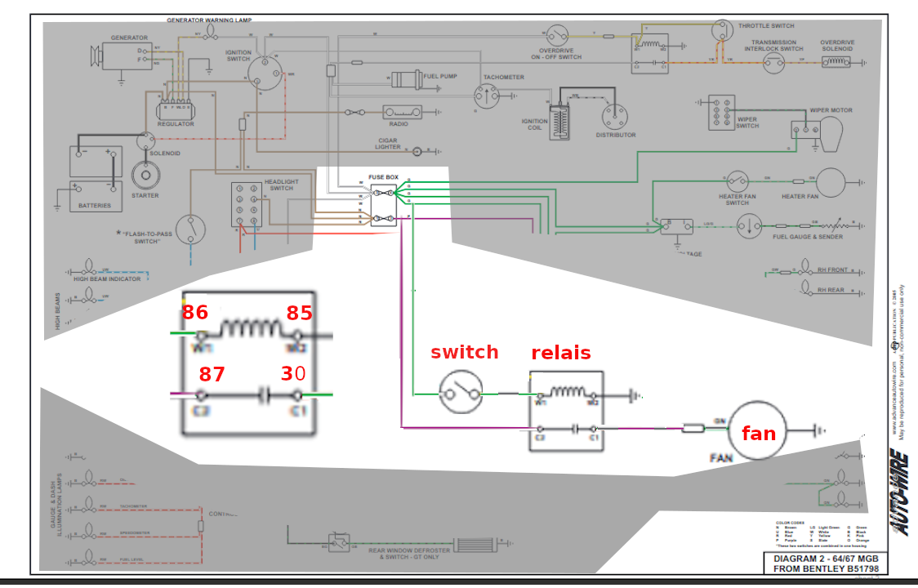Image resolution: width=918 pixels, height=588 pixels.
Task: Click relay terminal label 87
Action: click(x=212, y=374)
